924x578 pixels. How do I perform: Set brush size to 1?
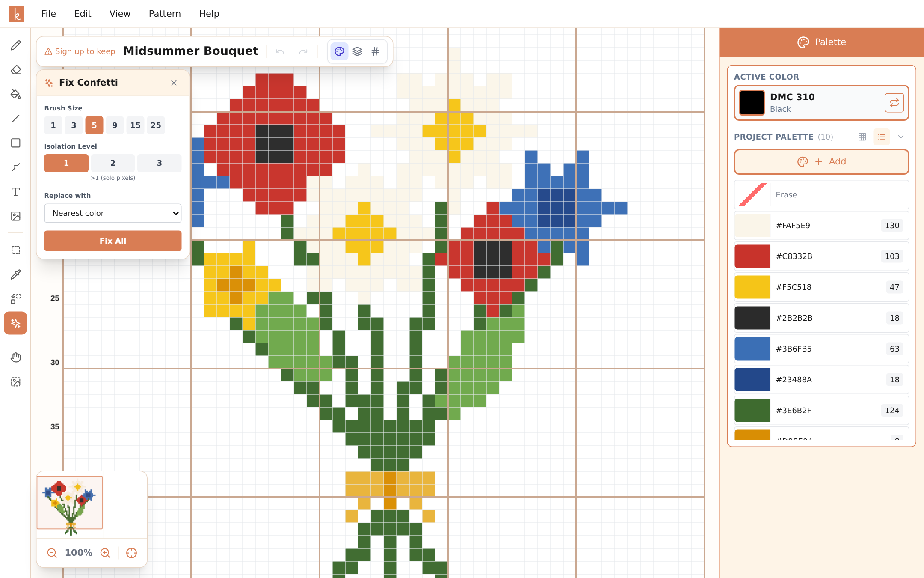click(x=53, y=125)
